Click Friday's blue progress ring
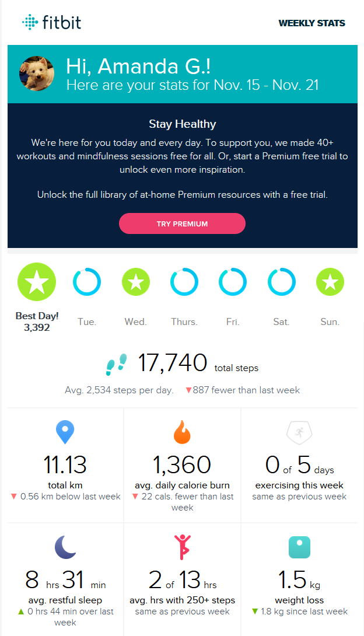The image size is (364, 636). tap(233, 282)
